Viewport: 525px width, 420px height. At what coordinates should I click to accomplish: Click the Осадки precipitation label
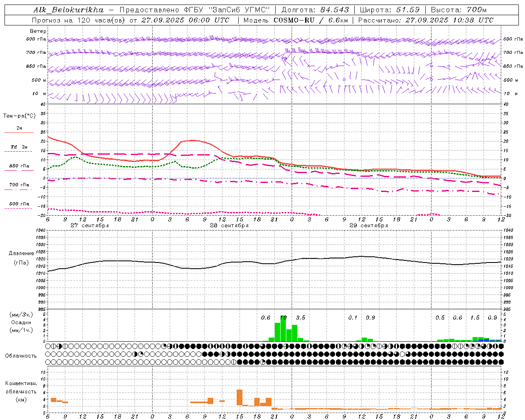pyautogui.click(x=21, y=322)
